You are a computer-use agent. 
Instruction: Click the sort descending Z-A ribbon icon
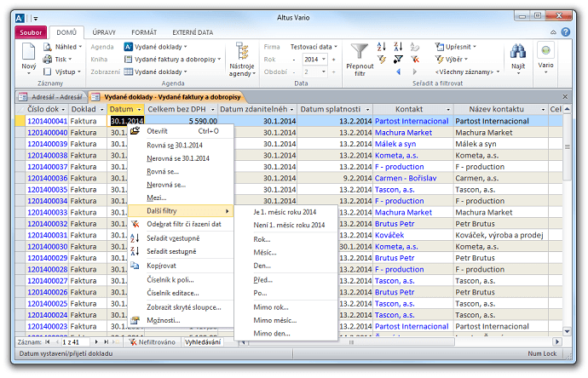398,47
